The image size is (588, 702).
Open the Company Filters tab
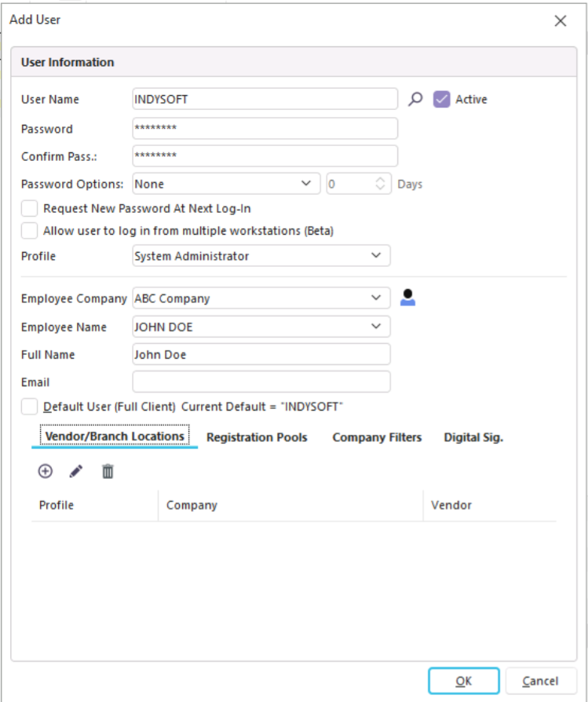click(x=377, y=437)
